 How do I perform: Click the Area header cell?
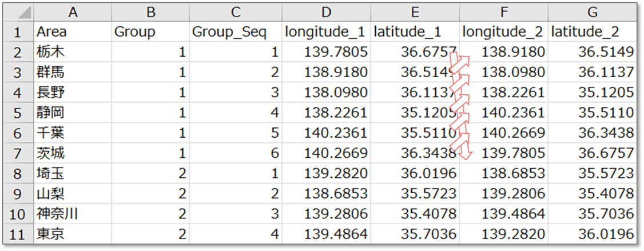click(x=73, y=32)
